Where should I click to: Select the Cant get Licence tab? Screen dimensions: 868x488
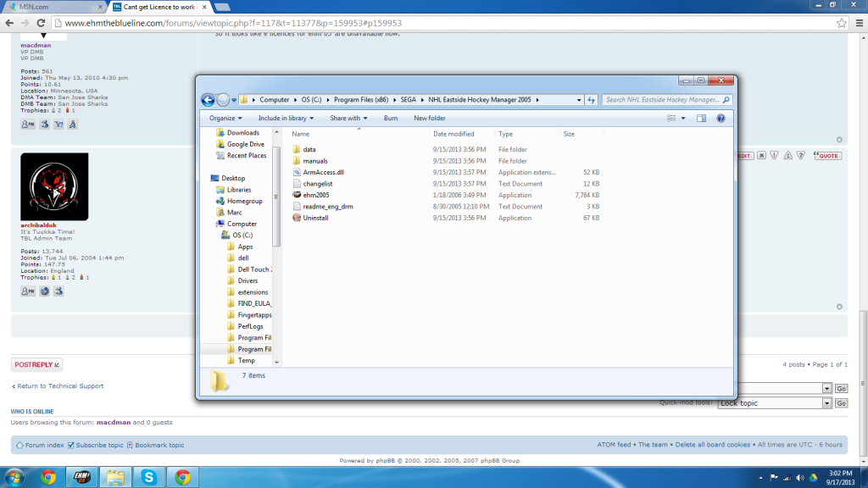point(160,7)
